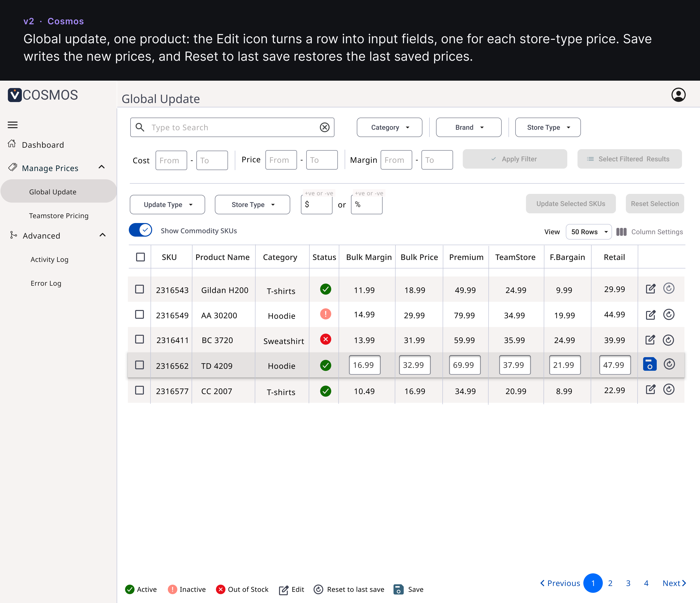Reset TD 4209 to last save
This screenshot has width=700, height=603.
point(669,364)
